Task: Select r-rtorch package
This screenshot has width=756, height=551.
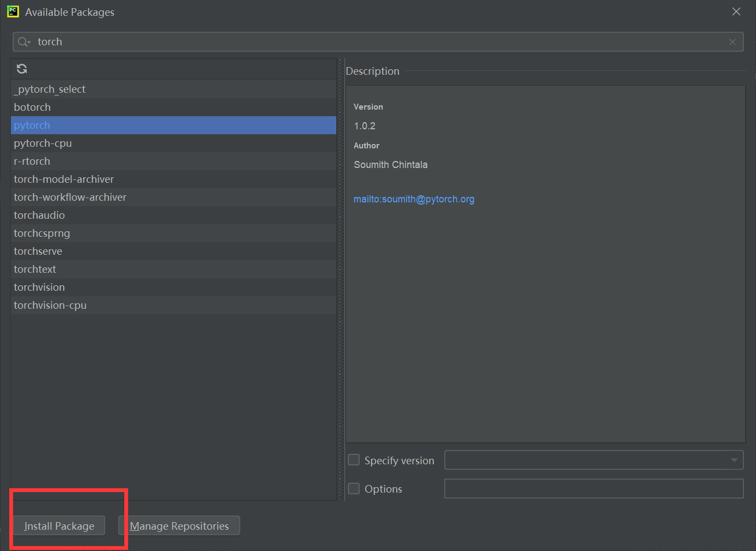Action: tap(173, 161)
